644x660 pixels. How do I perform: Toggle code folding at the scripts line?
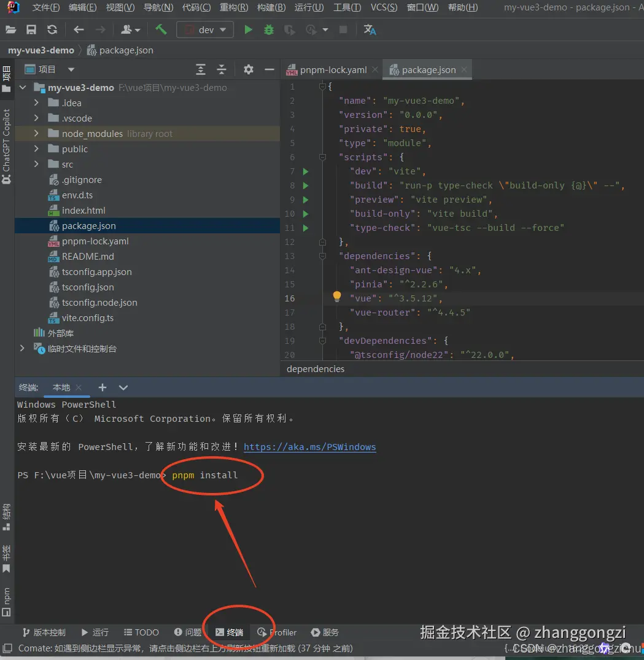322,157
